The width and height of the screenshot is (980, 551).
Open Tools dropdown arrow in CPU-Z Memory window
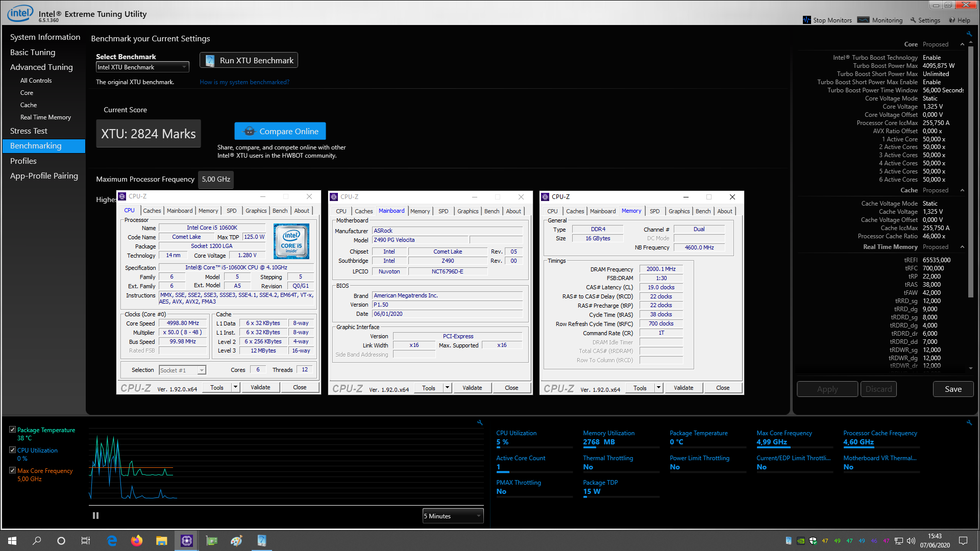[x=658, y=388]
